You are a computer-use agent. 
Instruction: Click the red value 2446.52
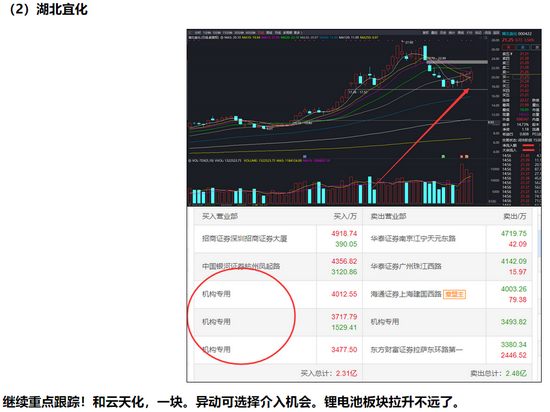(x=514, y=355)
